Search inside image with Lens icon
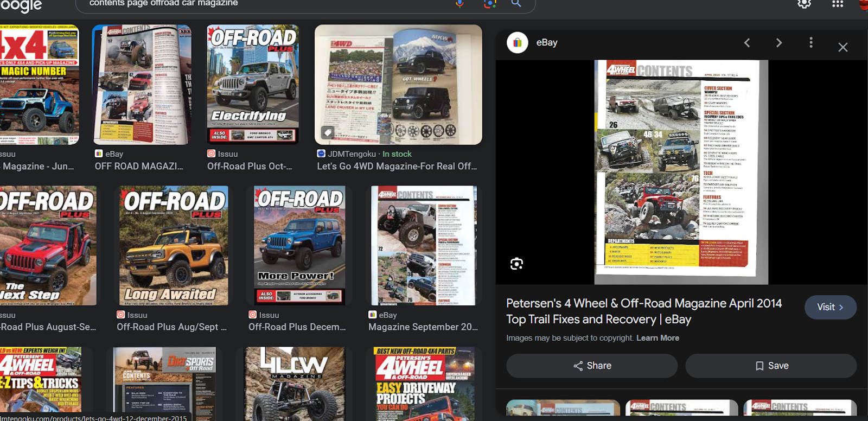The width and height of the screenshot is (868, 421). (516, 264)
